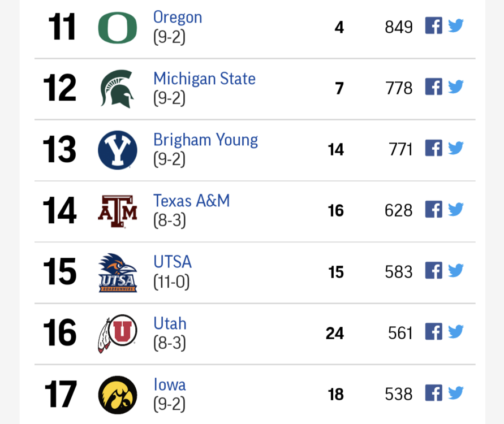Share Texas A&M ranking on Facebook

point(434,209)
